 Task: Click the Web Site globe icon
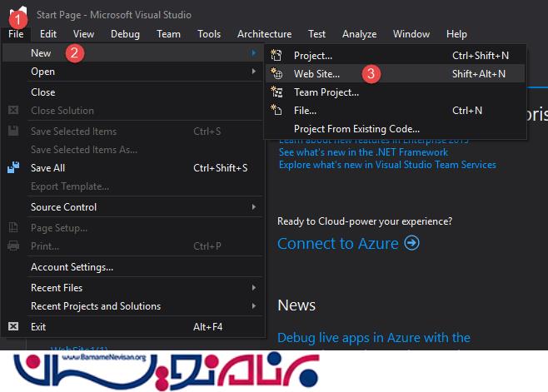coord(277,74)
